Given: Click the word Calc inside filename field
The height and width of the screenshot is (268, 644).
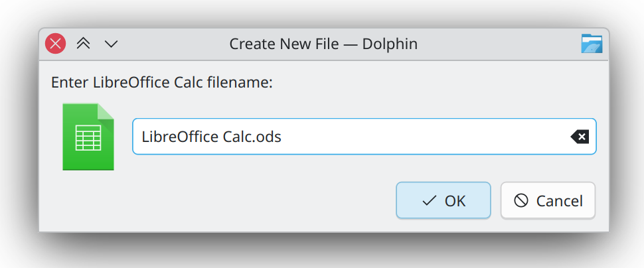Looking at the screenshot, I should coord(237,137).
